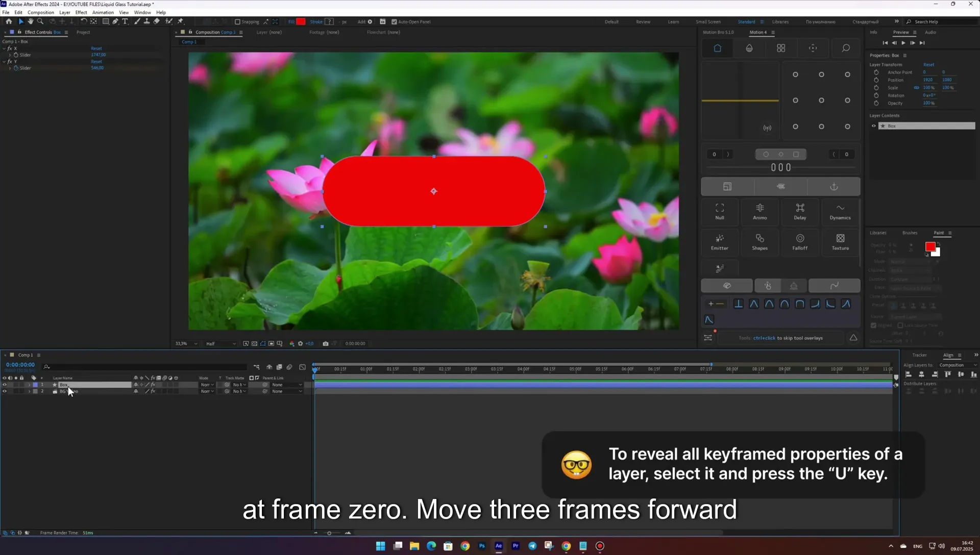This screenshot has width=980, height=555.
Task: Open the magnification 33.3% dropdown
Action: tap(186, 343)
